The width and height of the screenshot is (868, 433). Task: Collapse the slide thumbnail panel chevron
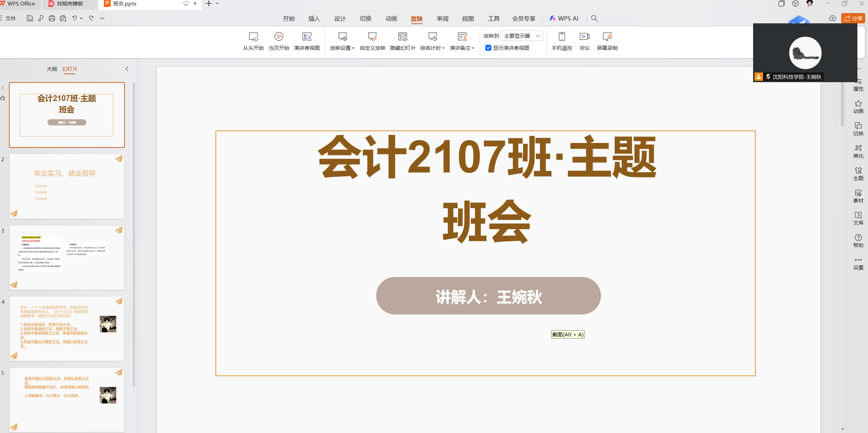(127, 69)
